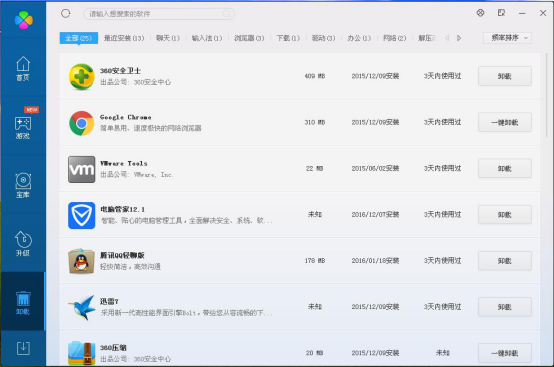Click the Google Chrome app icon
The image size is (554, 367).
coord(82,123)
